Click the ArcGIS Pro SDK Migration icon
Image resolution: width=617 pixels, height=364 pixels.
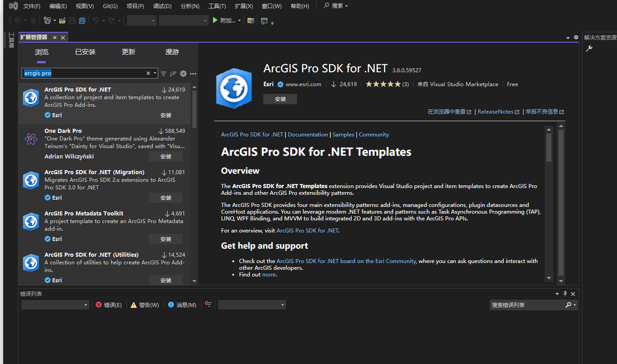tap(31, 180)
